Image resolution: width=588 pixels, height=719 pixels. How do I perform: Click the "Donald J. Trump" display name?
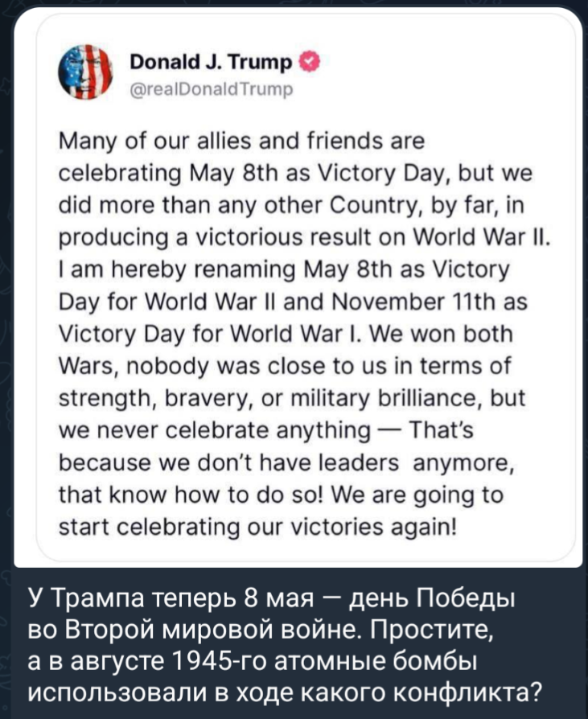214,62
